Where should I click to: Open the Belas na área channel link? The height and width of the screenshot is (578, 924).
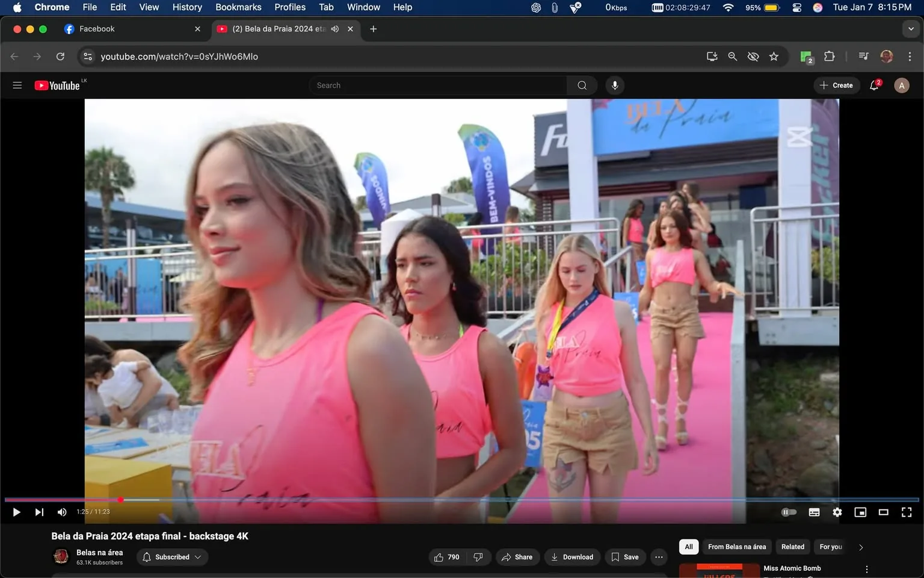point(99,552)
